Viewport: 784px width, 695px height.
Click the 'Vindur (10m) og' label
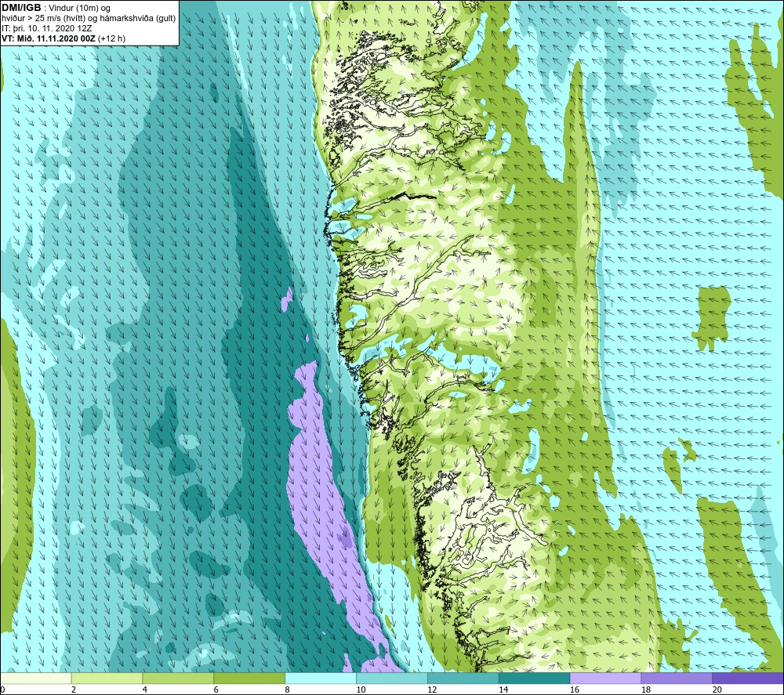(x=79, y=9)
